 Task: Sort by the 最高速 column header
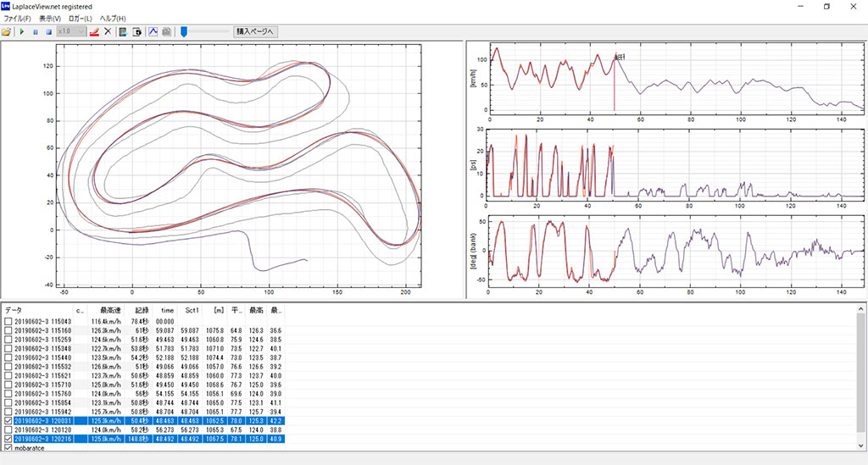click(x=109, y=311)
